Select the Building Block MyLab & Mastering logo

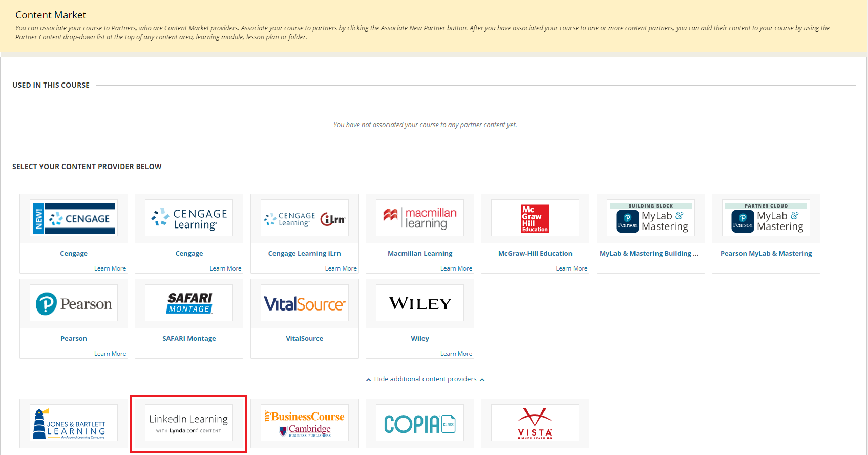coord(651,218)
